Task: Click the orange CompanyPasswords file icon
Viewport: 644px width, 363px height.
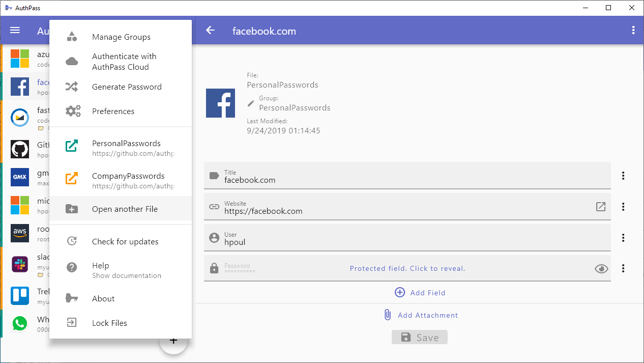Action: click(x=72, y=179)
